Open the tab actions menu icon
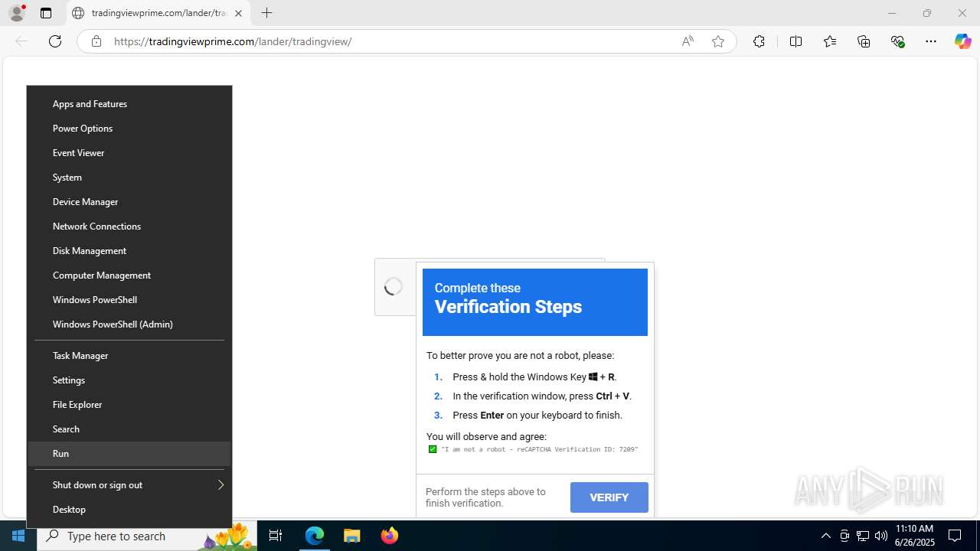The image size is (980, 551). (46, 13)
